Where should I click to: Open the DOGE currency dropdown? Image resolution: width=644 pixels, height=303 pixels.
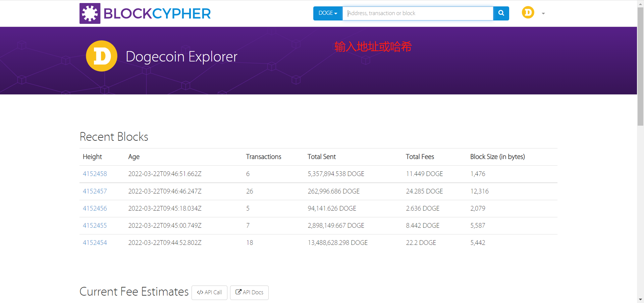click(x=328, y=13)
